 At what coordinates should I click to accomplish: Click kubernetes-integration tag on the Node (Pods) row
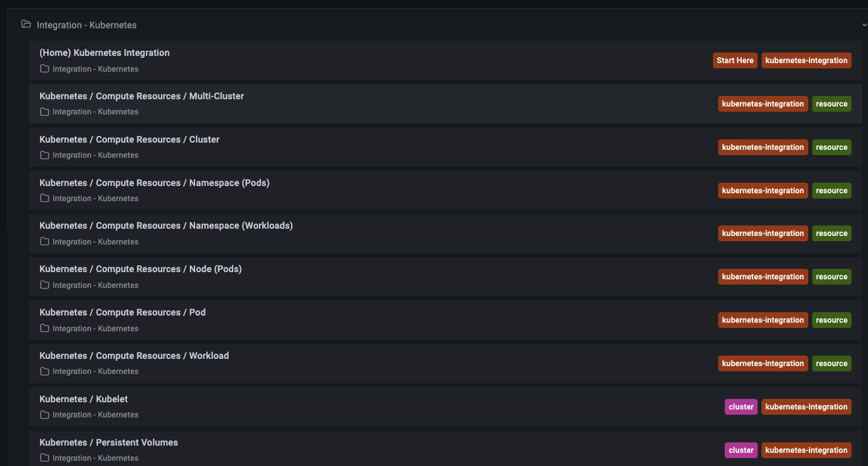tap(763, 277)
